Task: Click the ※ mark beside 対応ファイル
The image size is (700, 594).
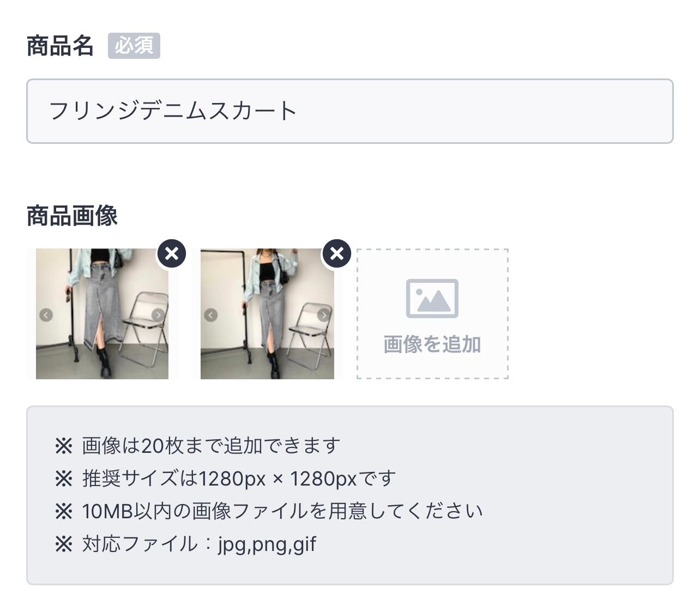Action: (x=64, y=544)
